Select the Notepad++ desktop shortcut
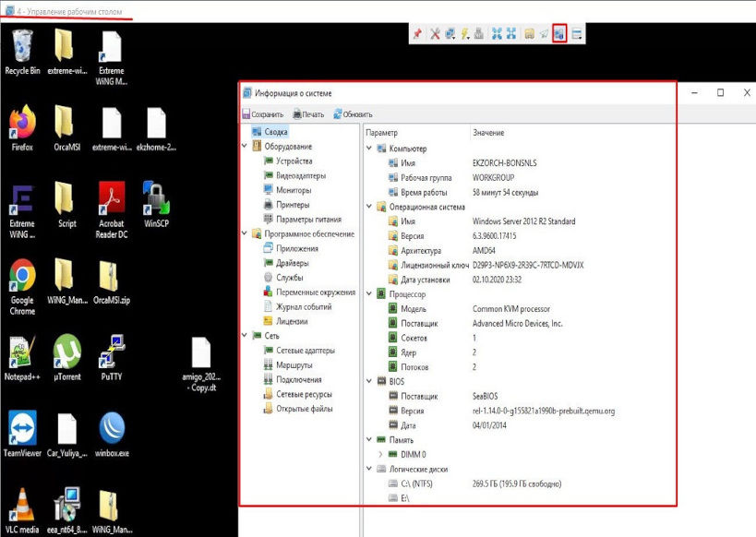Viewport: 756px width, 537px height. coord(22,358)
